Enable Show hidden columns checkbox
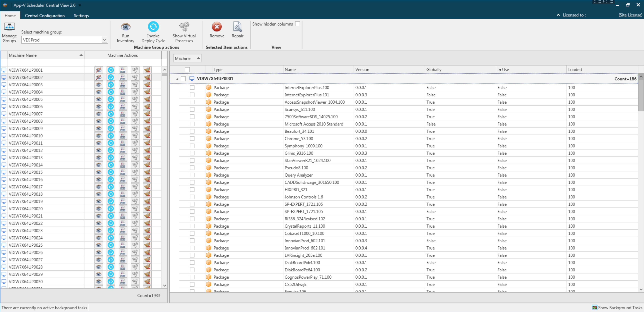 pyautogui.click(x=298, y=24)
